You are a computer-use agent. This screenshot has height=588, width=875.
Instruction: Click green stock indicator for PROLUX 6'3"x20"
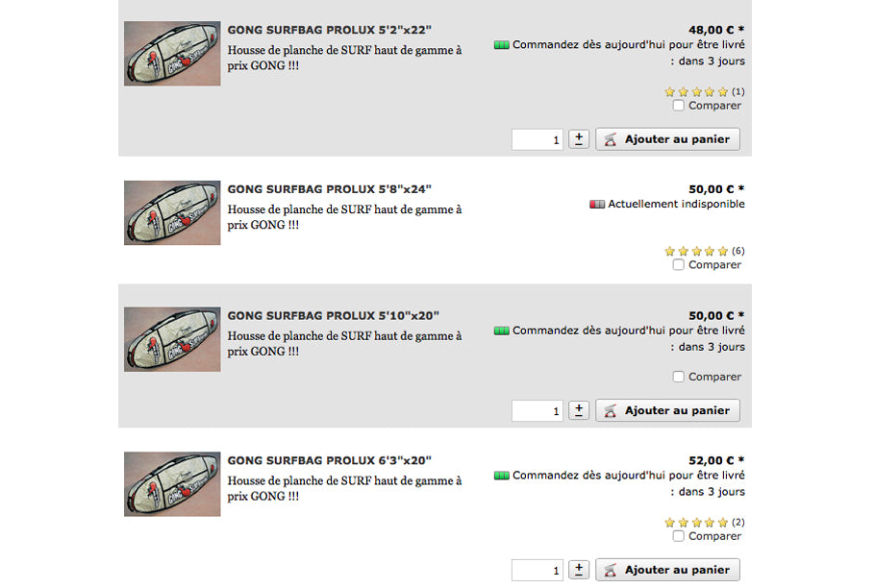coord(501,476)
